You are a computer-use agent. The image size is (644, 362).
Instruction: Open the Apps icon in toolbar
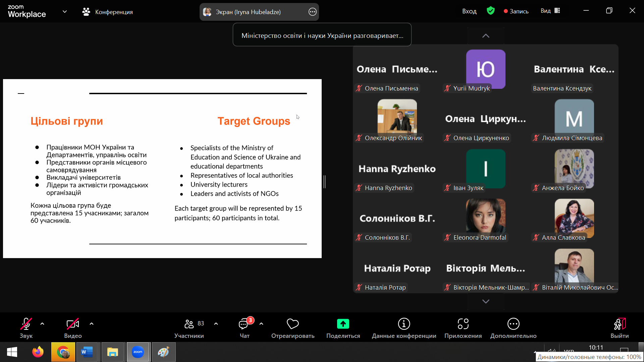[463, 324]
